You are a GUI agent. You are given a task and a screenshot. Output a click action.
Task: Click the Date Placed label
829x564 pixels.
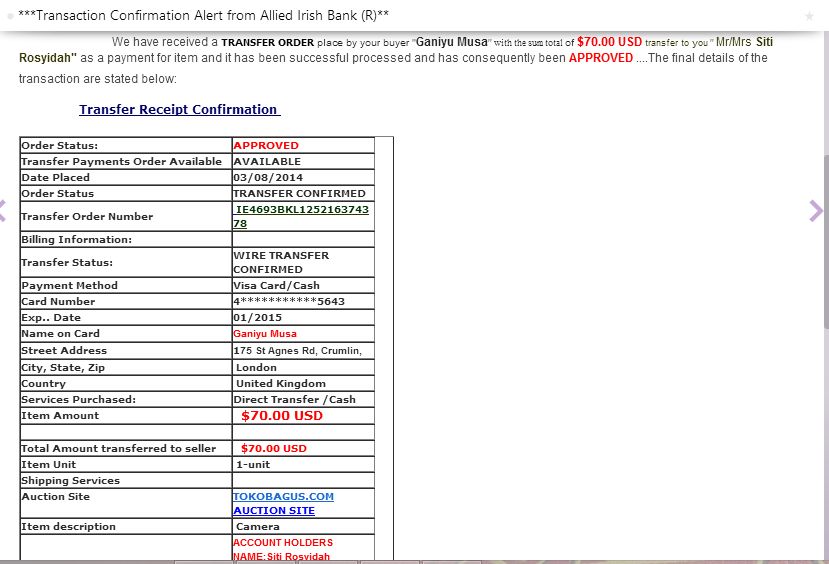pos(56,178)
